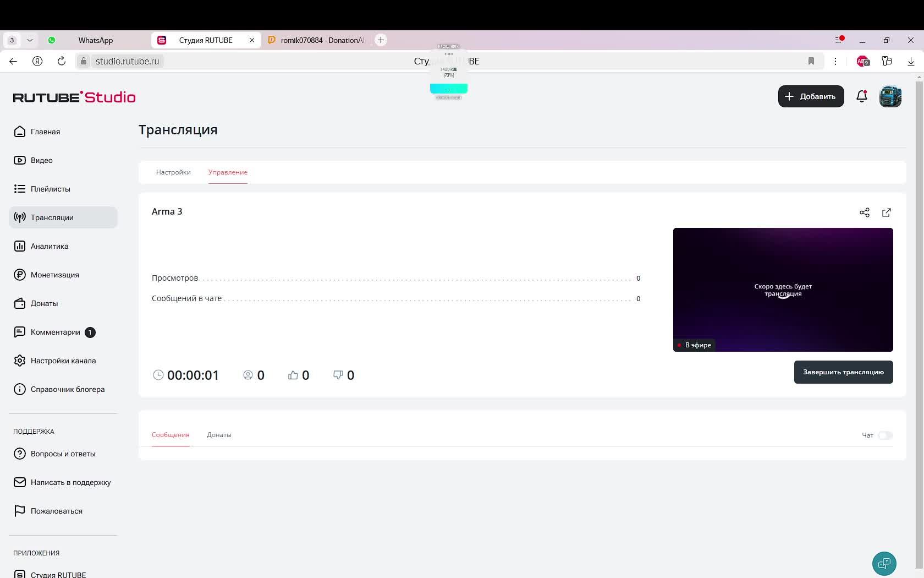
Task: Click the В эфире live badge
Action: point(694,345)
